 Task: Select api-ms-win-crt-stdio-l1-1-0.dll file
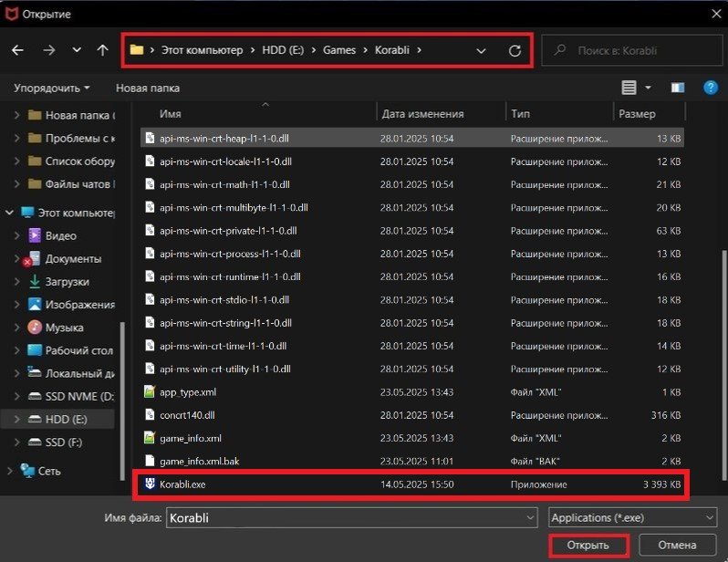pos(412,299)
